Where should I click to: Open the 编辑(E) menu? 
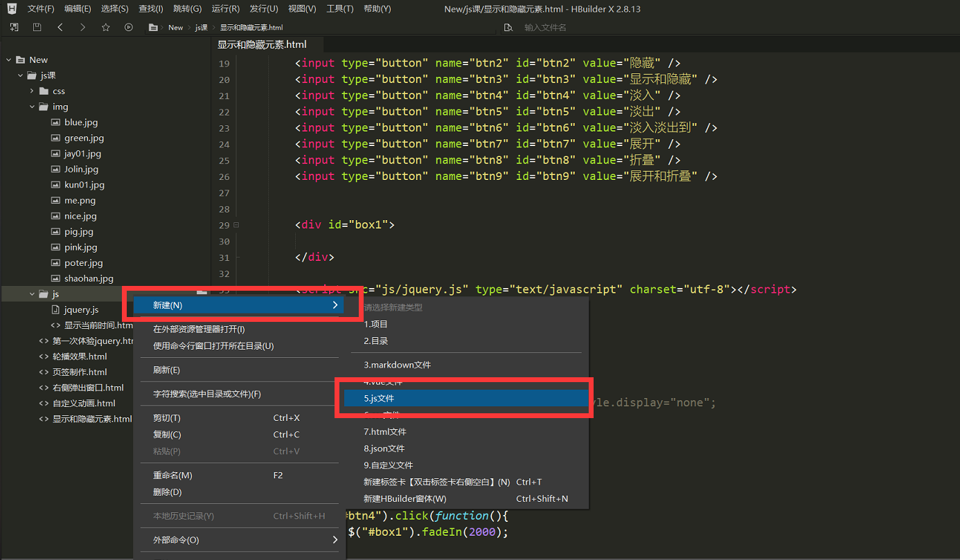(78, 9)
